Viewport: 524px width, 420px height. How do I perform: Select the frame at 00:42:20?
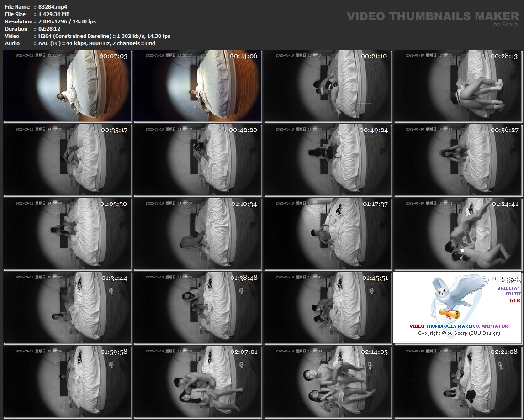click(x=197, y=160)
